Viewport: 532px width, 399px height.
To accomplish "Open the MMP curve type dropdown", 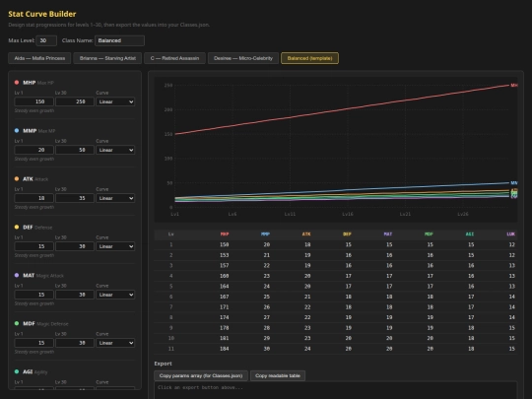I will [x=115, y=150].
